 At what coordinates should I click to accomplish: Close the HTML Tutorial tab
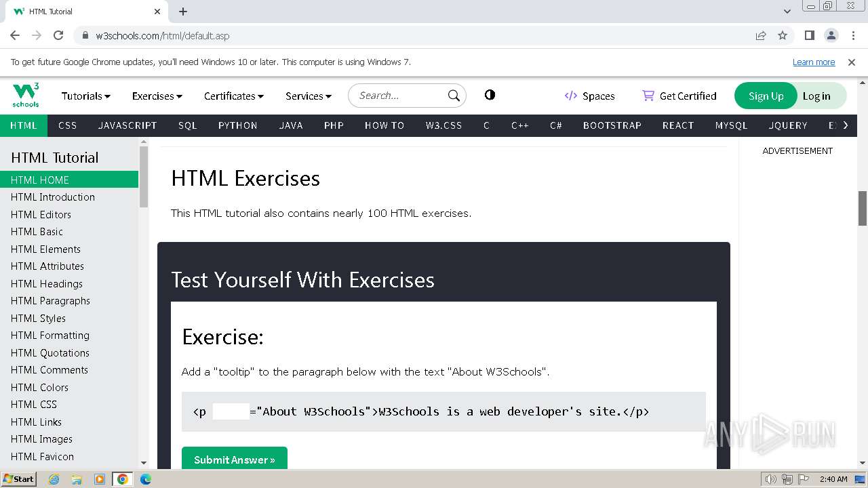pos(157,12)
